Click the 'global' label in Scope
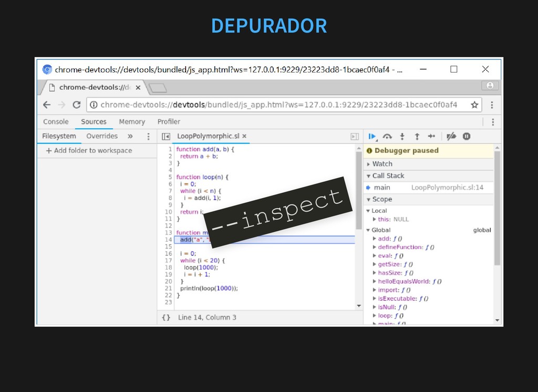The width and height of the screenshot is (538, 392). click(482, 230)
